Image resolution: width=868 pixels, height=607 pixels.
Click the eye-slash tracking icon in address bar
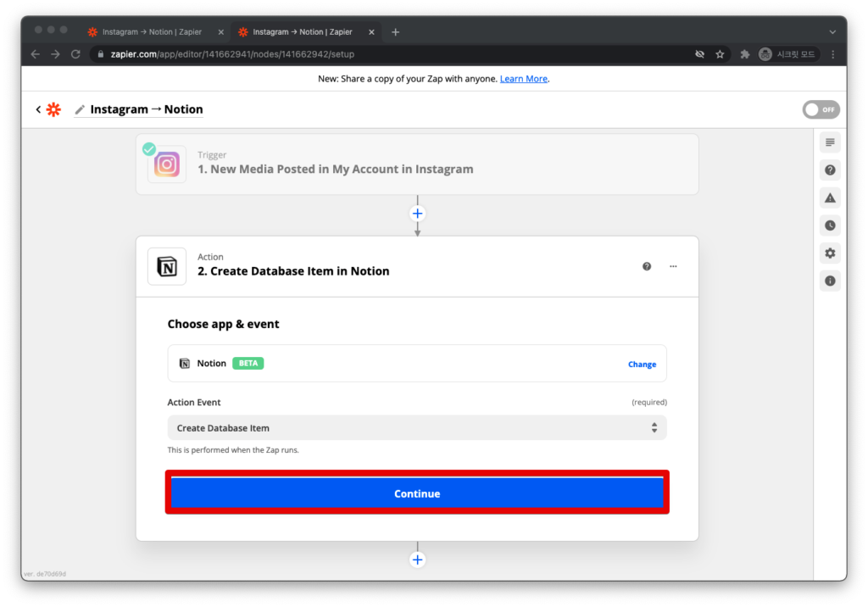tap(699, 54)
